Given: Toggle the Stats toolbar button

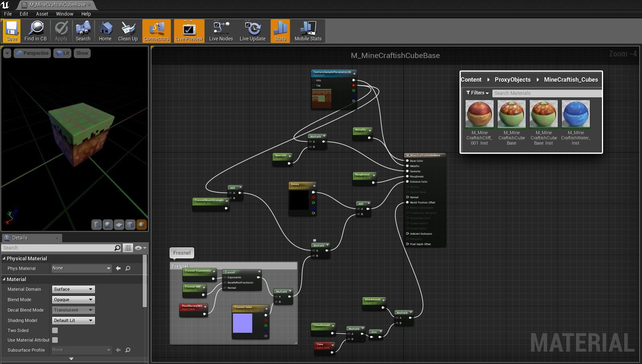Looking at the screenshot, I should click(280, 31).
